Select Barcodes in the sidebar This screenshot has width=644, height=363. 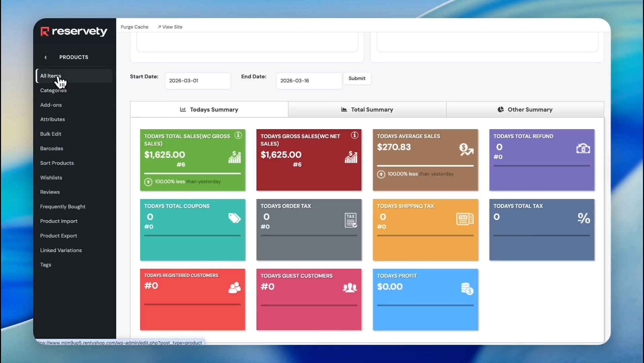pyautogui.click(x=51, y=149)
